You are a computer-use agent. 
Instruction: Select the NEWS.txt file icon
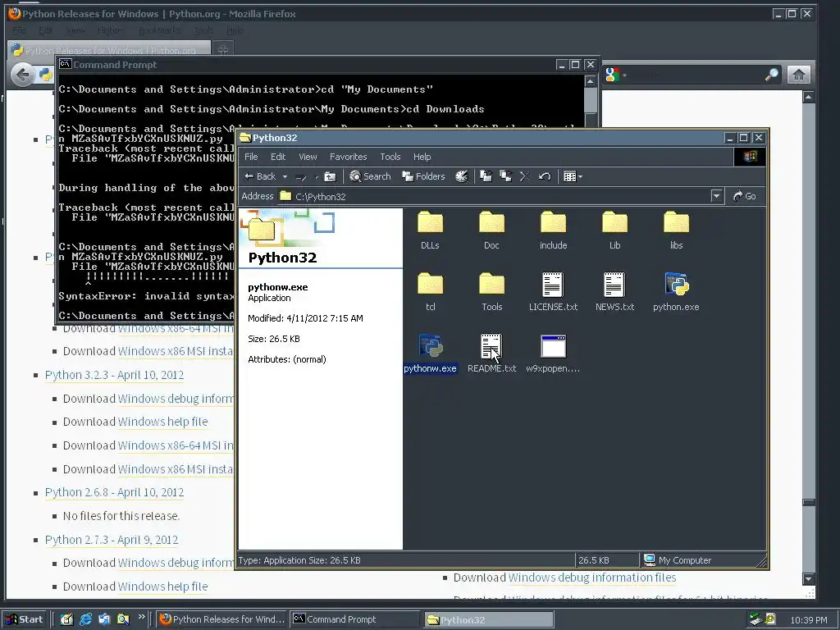pyautogui.click(x=614, y=285)
